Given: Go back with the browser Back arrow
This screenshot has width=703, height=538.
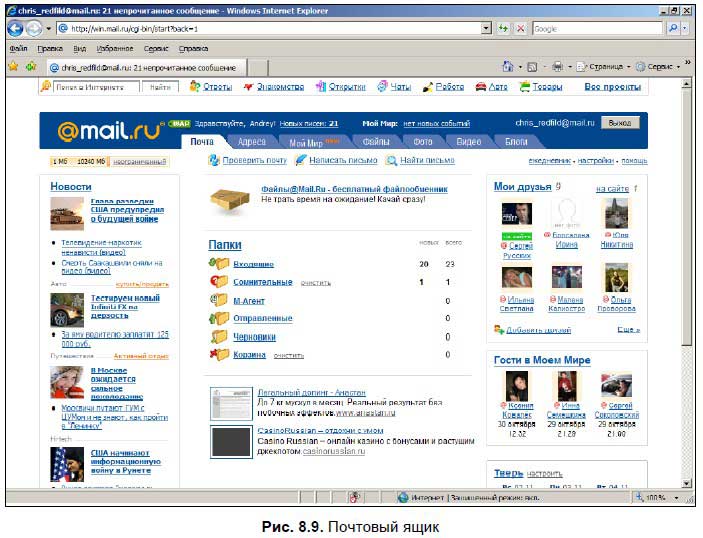Looking at the screenshot, I should click(x=15, y=29).
